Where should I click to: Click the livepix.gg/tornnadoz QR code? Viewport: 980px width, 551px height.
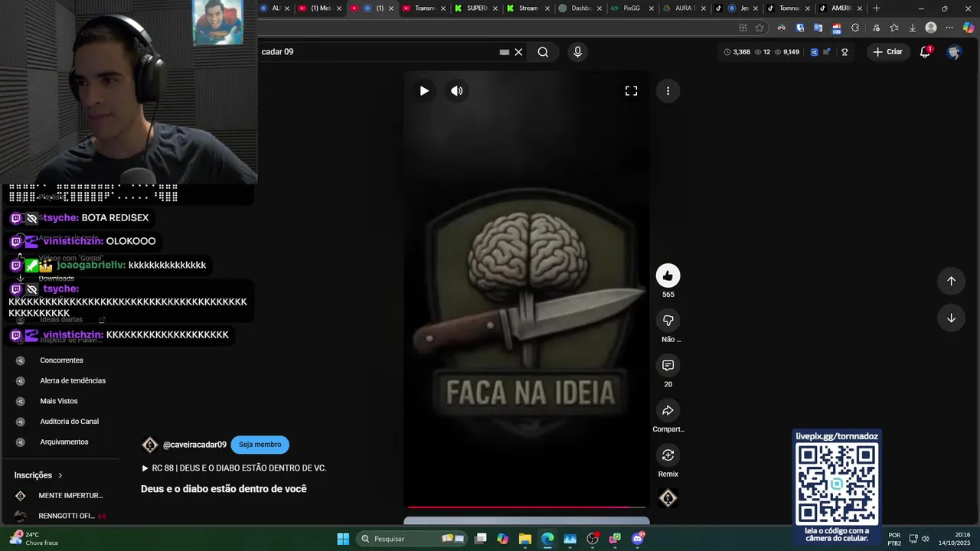(x=837, y=484)
